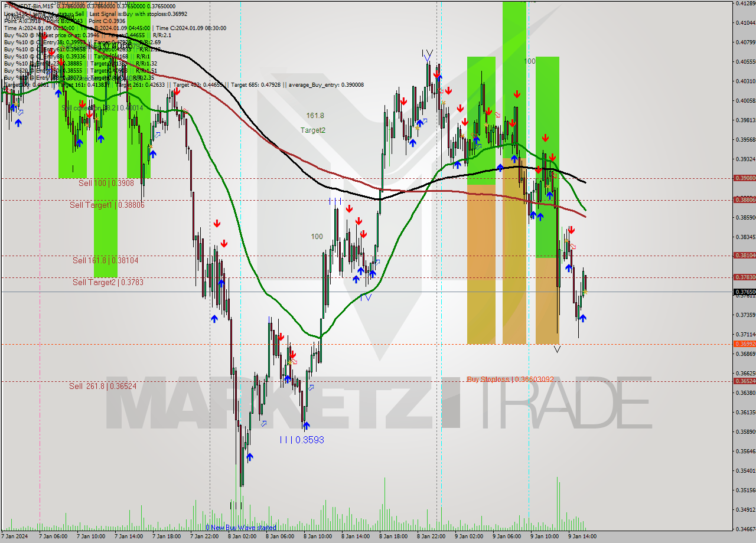
Task: Click the 0.4055 price axis label
Action: 745,61
